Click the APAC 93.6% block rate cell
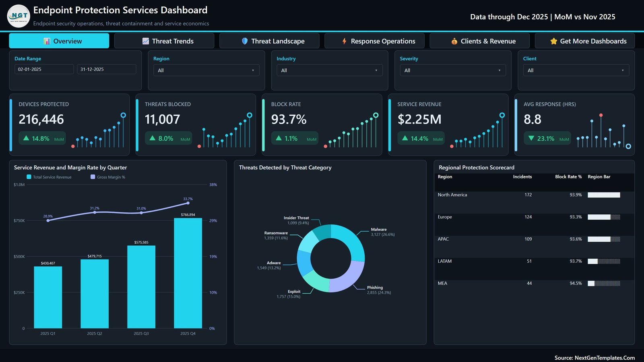 point(576,239)
